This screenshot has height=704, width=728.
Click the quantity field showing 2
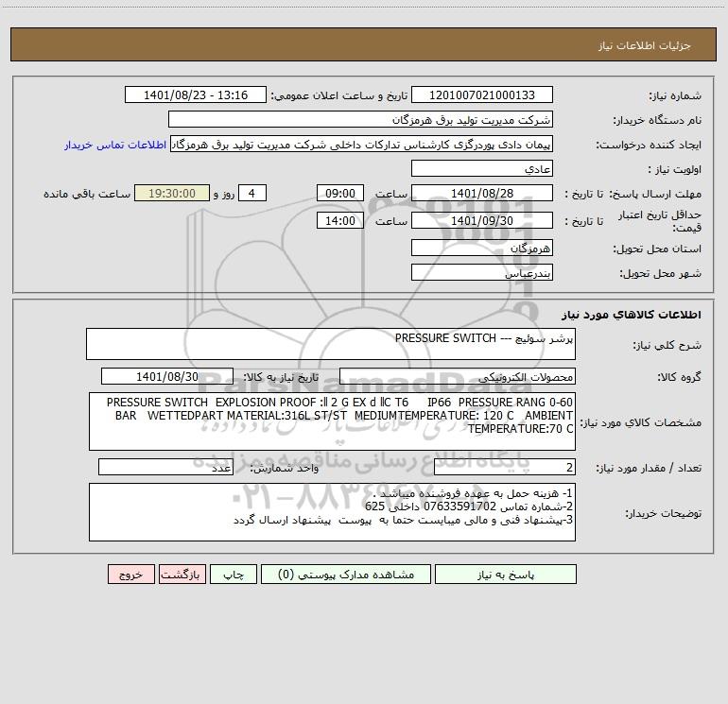(505, 468)
